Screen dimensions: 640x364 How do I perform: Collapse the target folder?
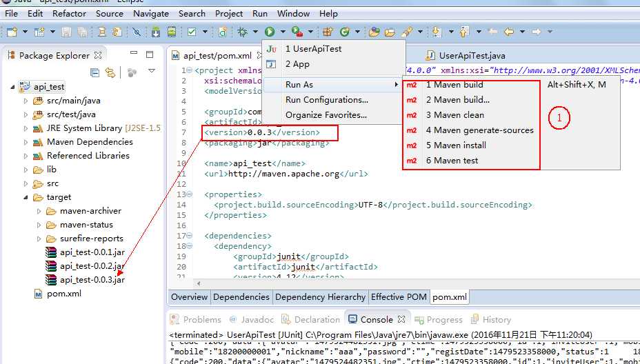coord(26,197)
